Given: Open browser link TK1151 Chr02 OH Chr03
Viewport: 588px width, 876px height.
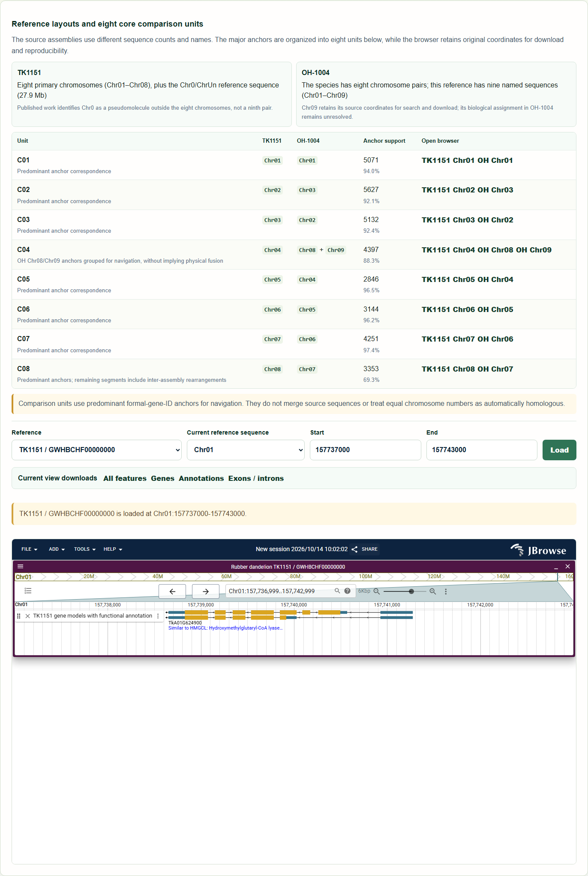Looking at the screenshot, I should [x=467, y=190].
